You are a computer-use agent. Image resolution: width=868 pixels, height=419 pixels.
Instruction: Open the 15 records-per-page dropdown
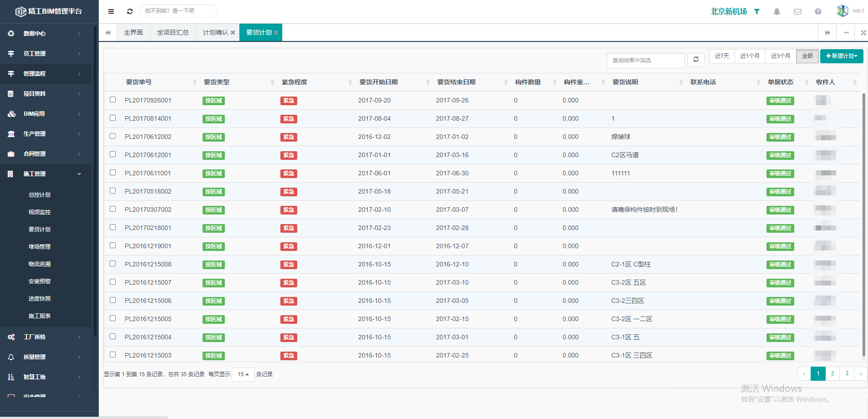(243, 374)
